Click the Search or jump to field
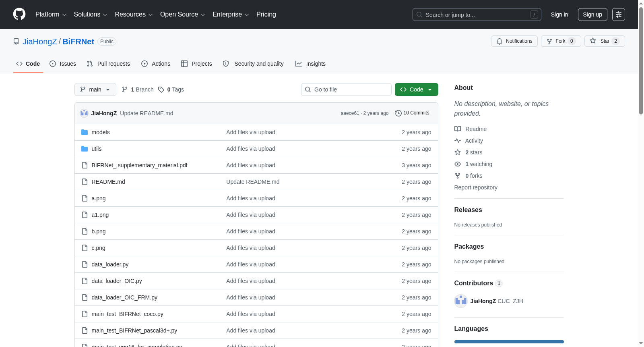The height and width of the screenshot is (347, 644). point(477,15)
